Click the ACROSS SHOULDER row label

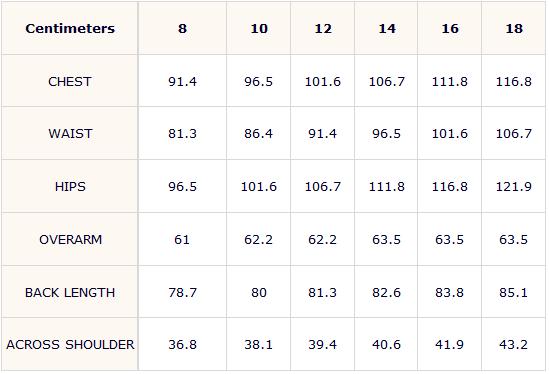click(x=70, y=345)
